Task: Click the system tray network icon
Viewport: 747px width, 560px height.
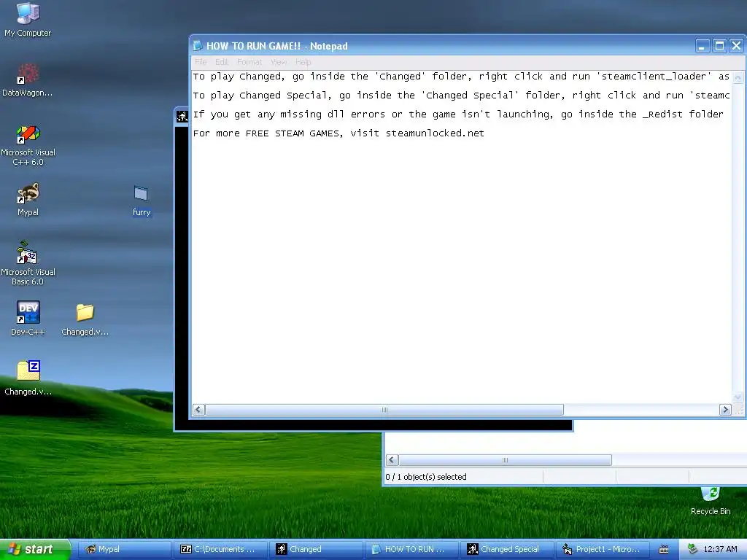Action: coord(692,549)
